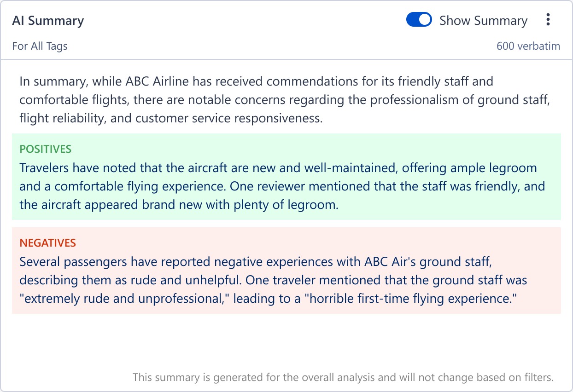
Task: Click the POSITIVES section heading
Action: pos(46,149)
